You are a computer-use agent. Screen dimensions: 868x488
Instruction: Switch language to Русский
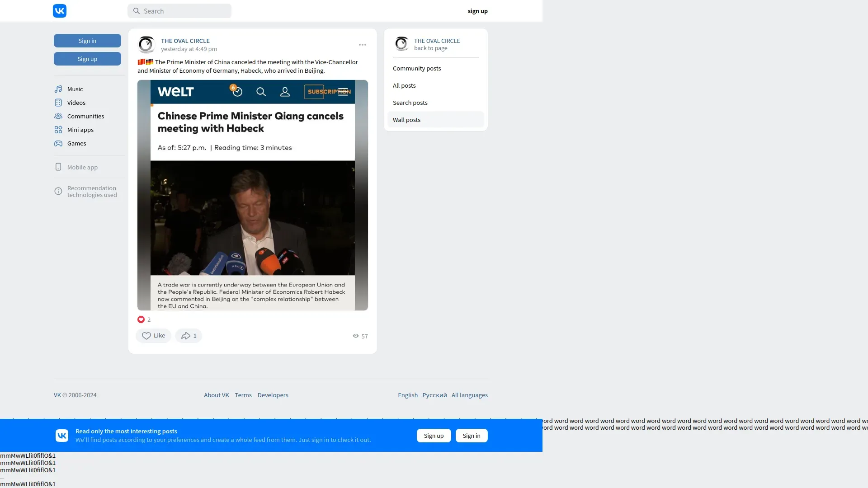434,395
